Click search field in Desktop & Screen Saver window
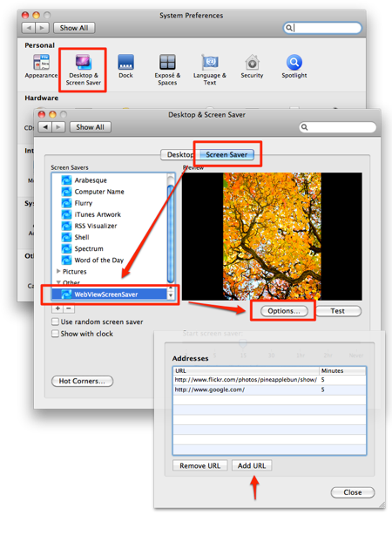 pos(338,127)
